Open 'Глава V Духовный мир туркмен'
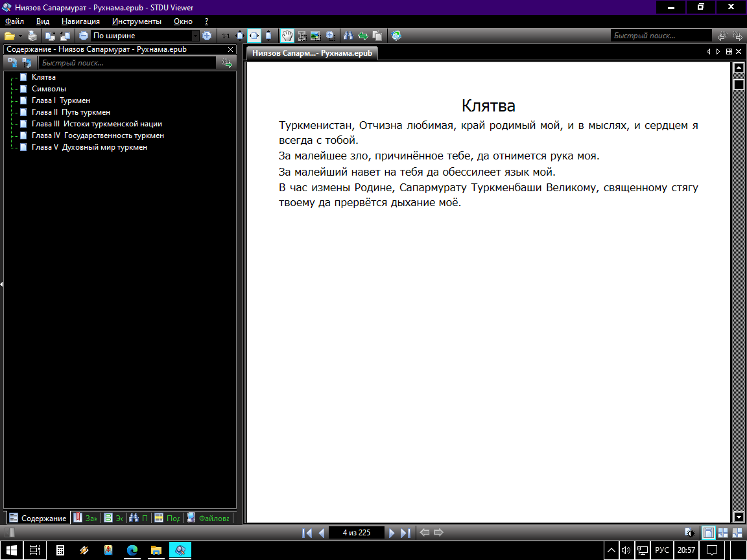Screen dimensions: 747x560 point(89,147)
